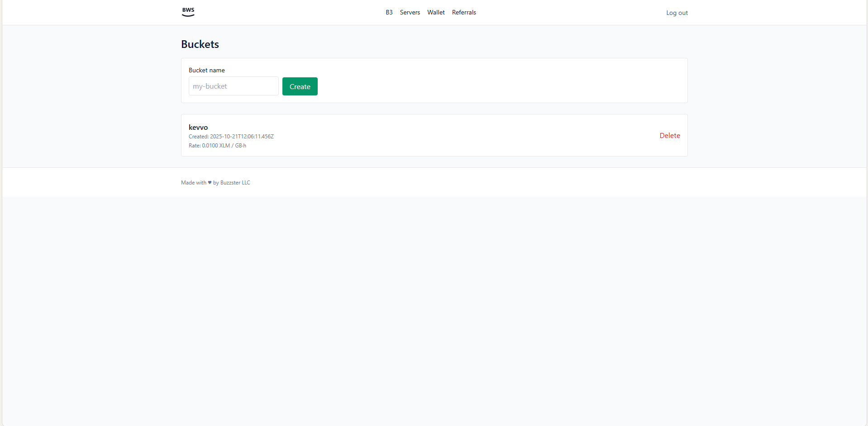
Task: Select the kevvo bucket entry
Action: tap(198, 127)
